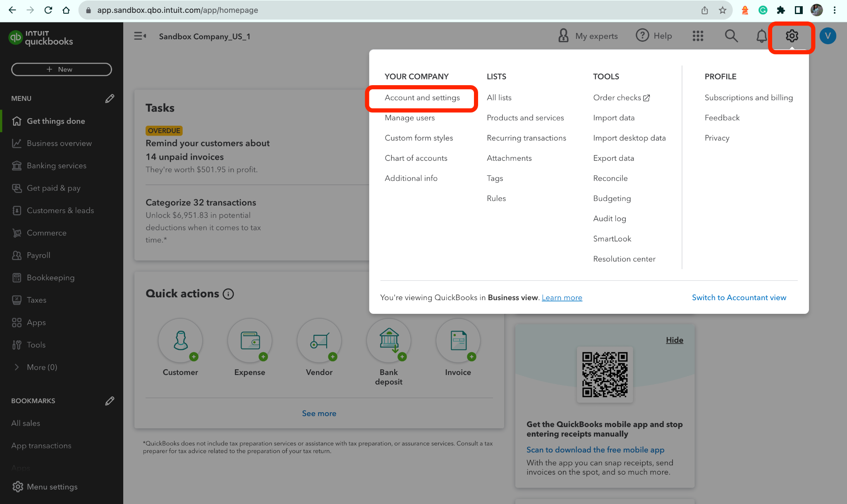Edit the BOOKMARKS section pencil icon
847x504 pixels.
pos(110,401)
